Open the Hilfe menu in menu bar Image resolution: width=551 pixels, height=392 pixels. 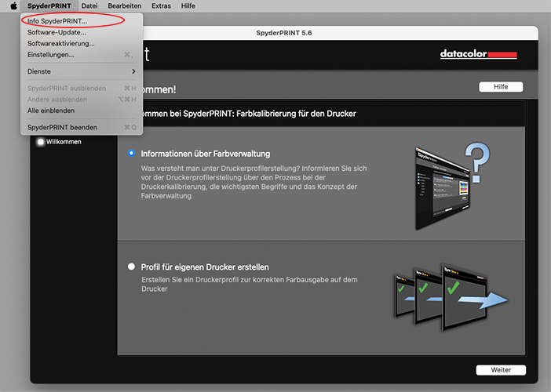click(188, 5)
